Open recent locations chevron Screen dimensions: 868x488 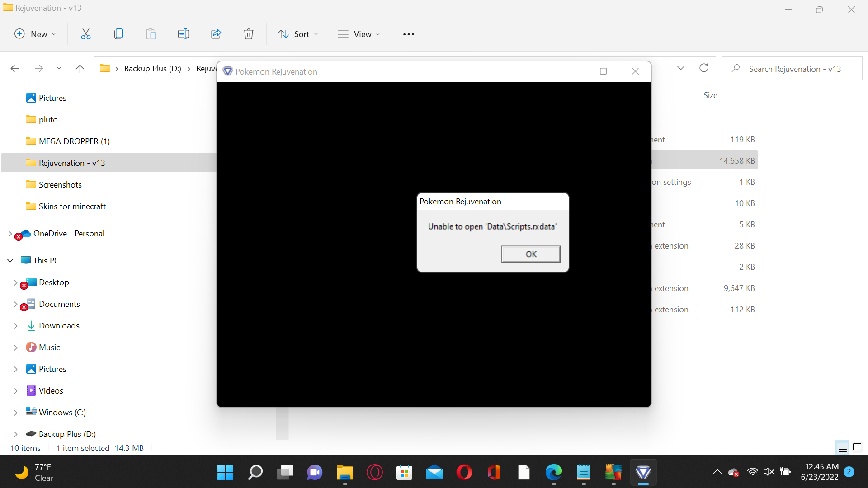pos(59,68)
